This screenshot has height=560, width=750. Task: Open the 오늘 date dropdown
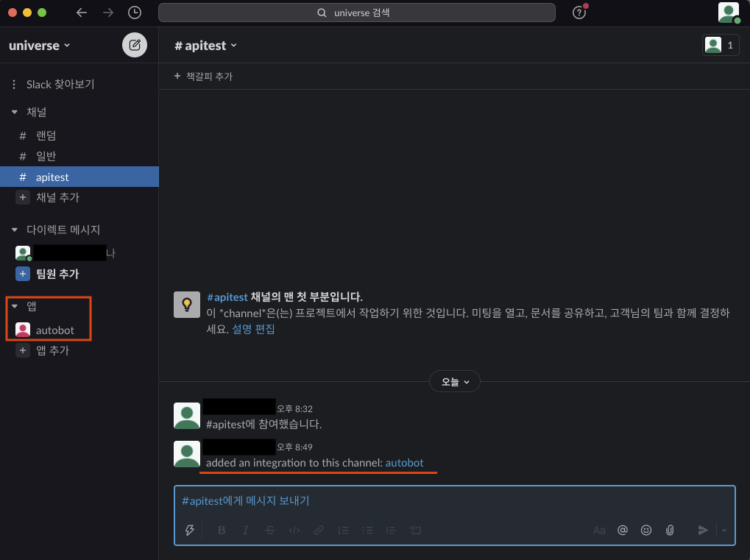click(x=455, y=382)
